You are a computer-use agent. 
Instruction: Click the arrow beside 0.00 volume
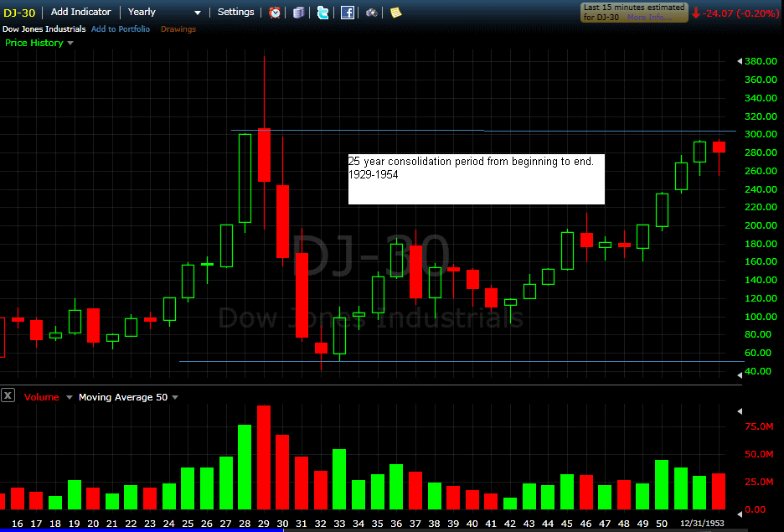[x=740, y=514]
